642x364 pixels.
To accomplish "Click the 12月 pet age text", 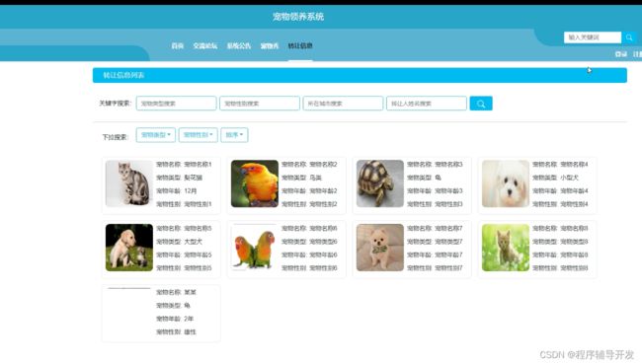I will (191, 191).
